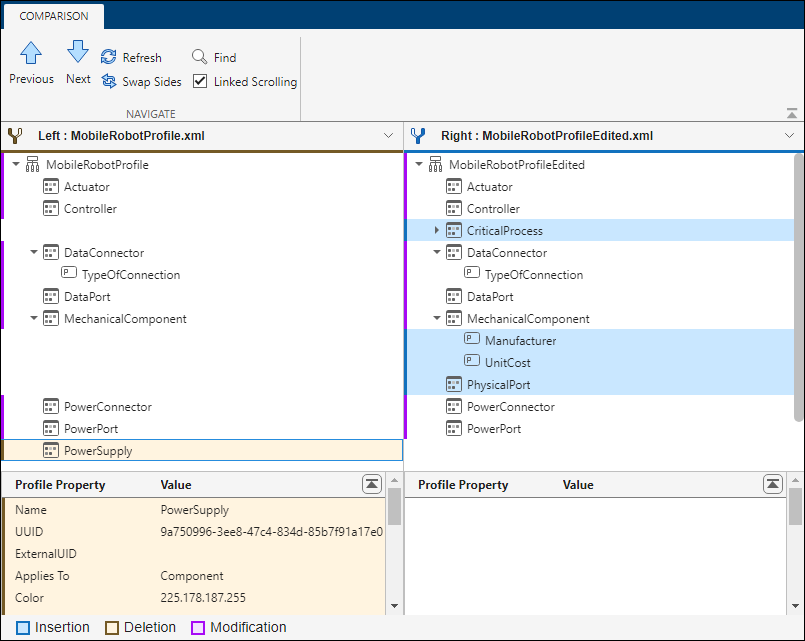Click the purple Modification legend box
The height and width of the screenshot is (641, 805).
[198, 628]
